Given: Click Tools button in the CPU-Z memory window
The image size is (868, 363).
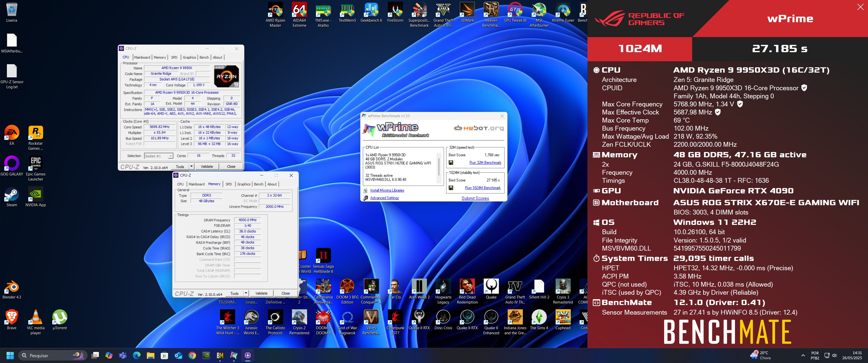Looking at the screenshot, I should [x=234, y=293].
